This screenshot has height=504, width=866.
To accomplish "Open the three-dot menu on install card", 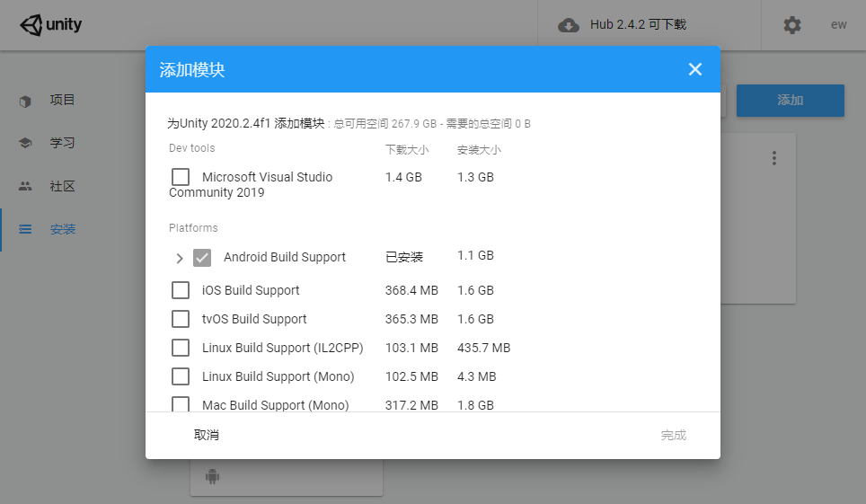I will point(774,158).
